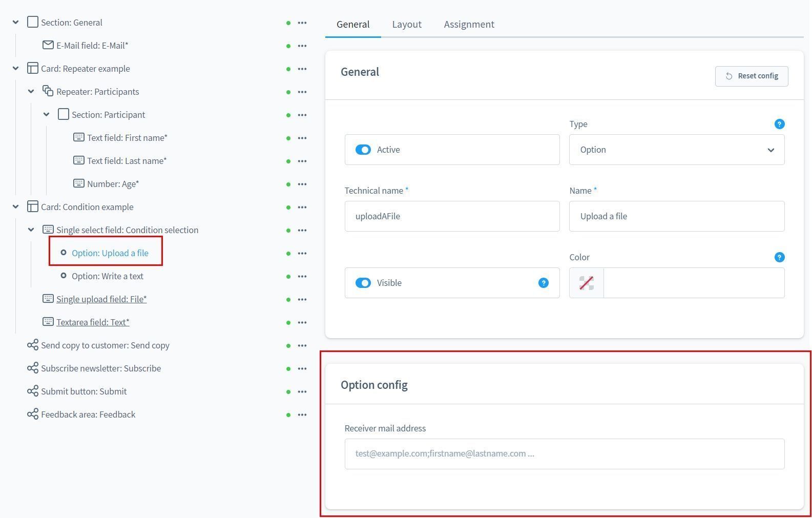
Task: Open three-dot menu for Submit button row
Action: [302, 391]
